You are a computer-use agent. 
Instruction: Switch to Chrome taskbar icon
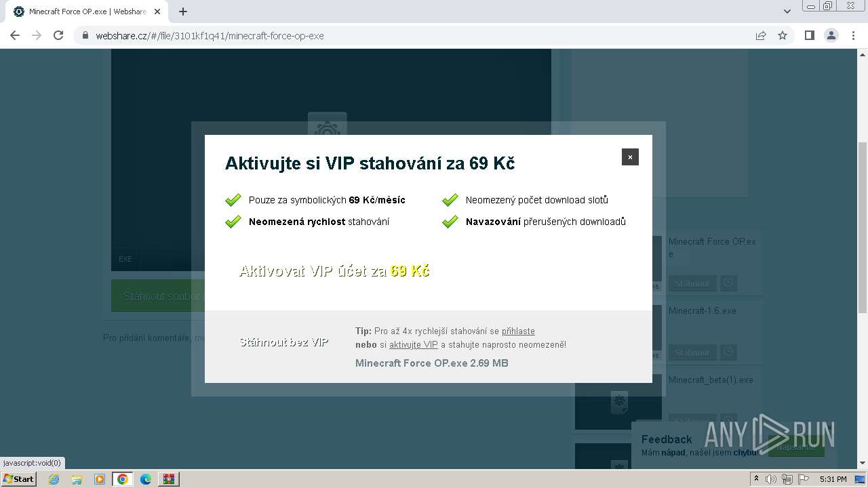123,479
